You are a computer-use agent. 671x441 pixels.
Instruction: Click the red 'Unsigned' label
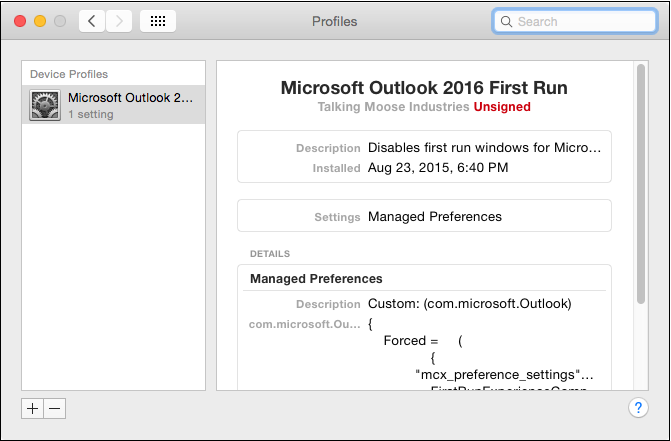[x=502, y=107]
